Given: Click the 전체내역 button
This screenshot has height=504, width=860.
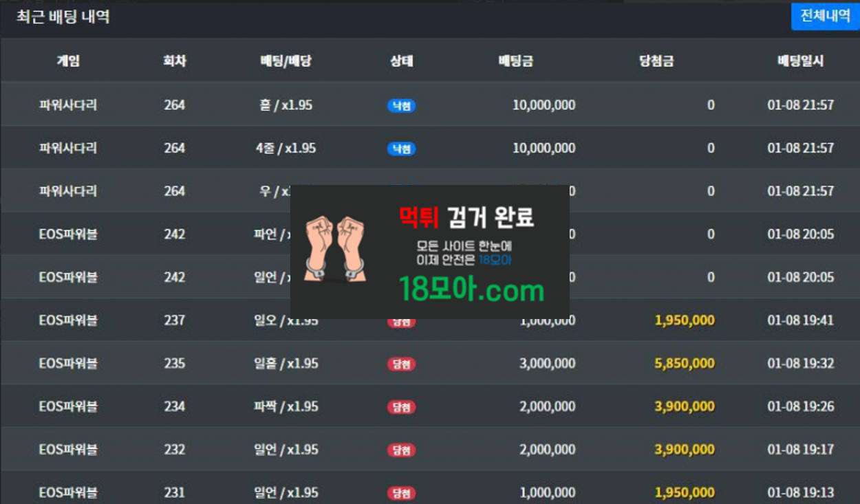Looking at the screenshot, I should [x=825, y=17].
